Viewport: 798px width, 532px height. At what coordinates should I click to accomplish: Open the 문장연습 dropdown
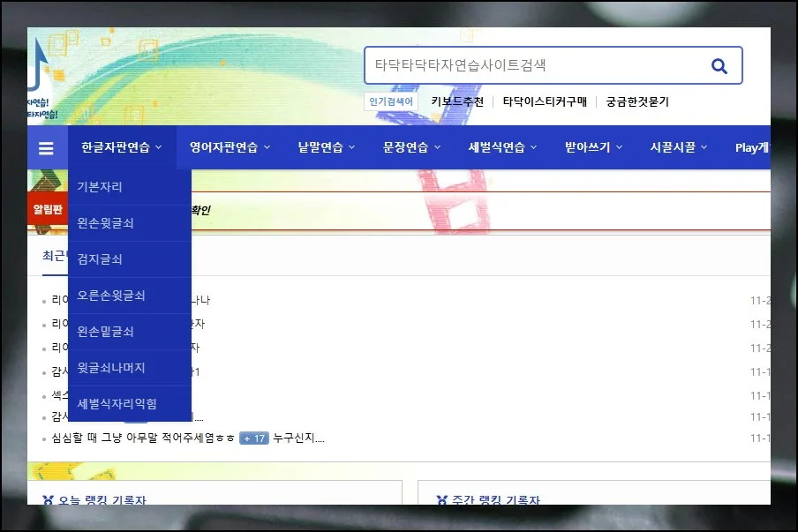(407, 147)
